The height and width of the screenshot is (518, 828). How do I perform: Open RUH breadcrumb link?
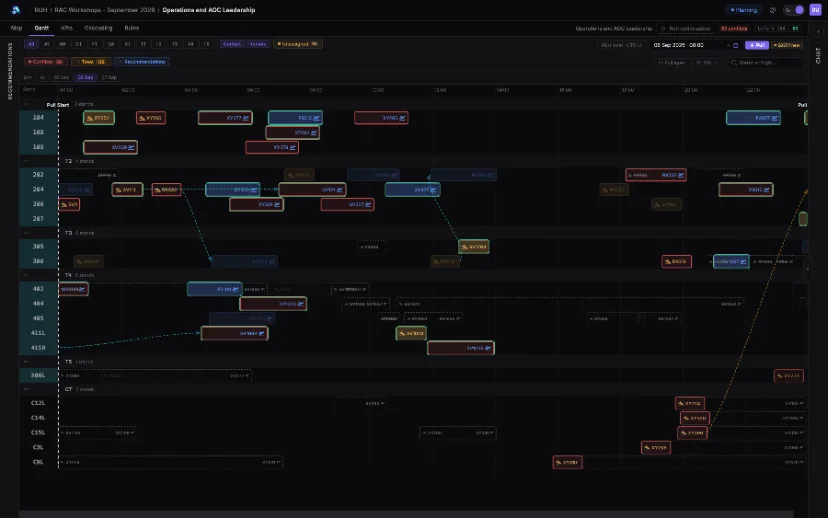pos(41,10)
